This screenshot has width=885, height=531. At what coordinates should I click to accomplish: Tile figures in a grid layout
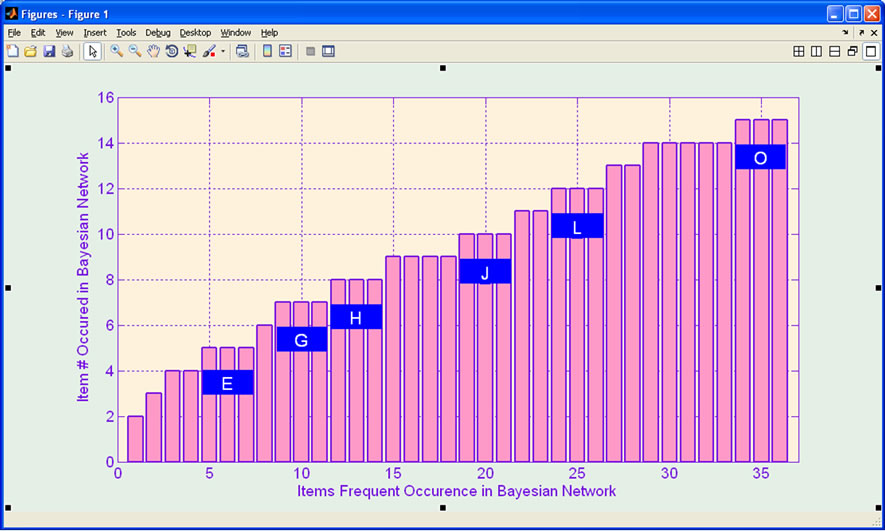tap(799, 51)
